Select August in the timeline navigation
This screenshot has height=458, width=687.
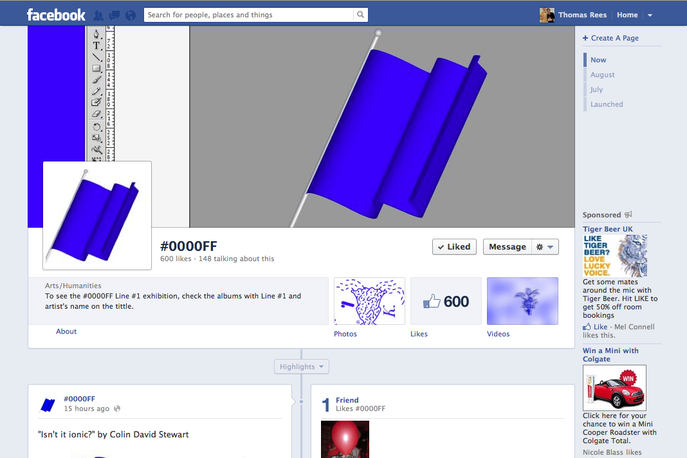[x=602, y=75]
